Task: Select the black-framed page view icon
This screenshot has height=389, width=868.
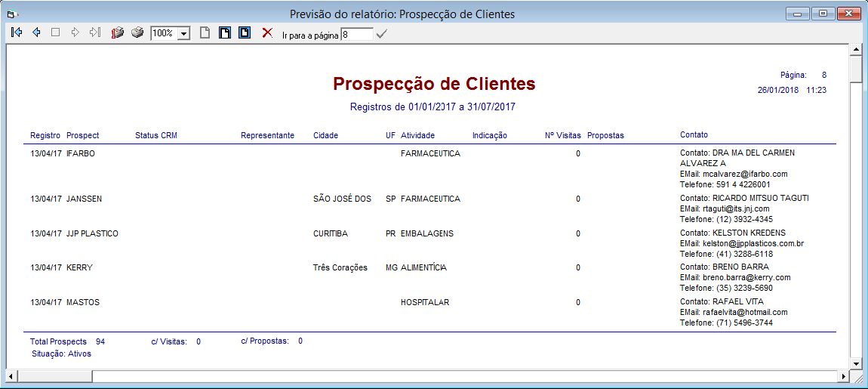Action: point(224,33)
